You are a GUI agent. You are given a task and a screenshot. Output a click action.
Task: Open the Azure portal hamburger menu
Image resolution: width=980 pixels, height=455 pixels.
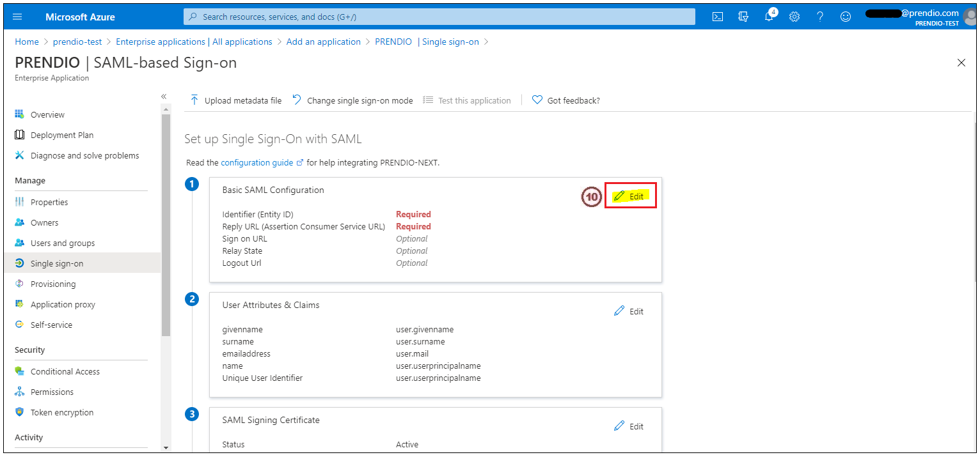point(17,17)
